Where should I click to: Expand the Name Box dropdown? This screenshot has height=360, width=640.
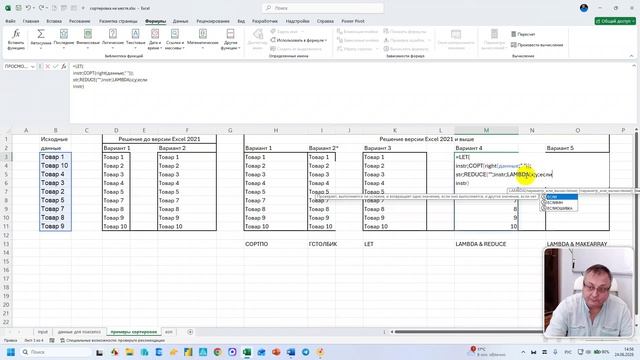click(x=33, y=66)
